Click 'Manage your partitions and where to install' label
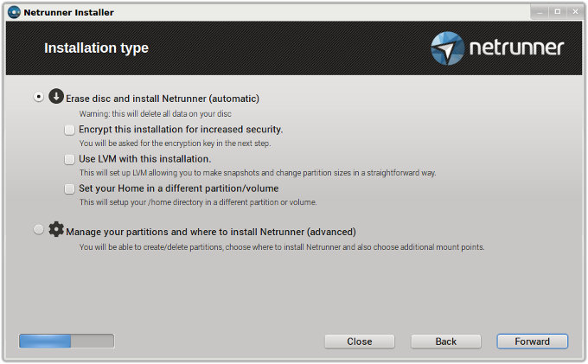The height and width of the screenshot is (364, 588). 211,232
